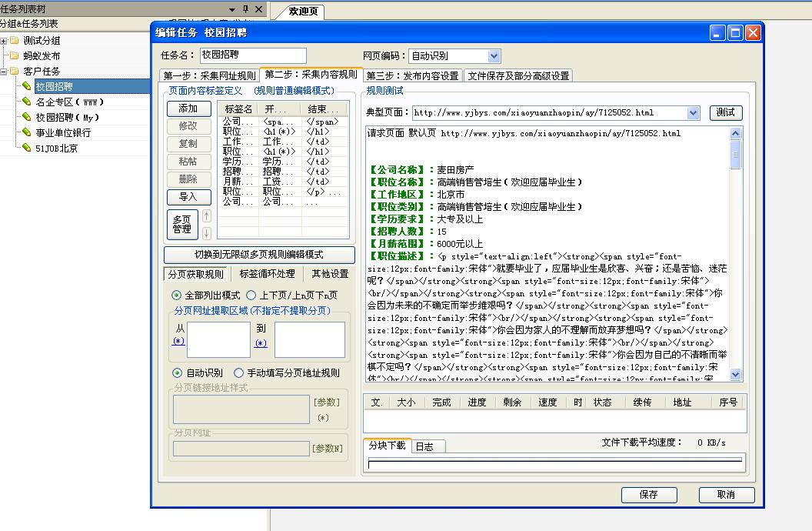Select 自动识别 radio button

(x=177, y=372)
